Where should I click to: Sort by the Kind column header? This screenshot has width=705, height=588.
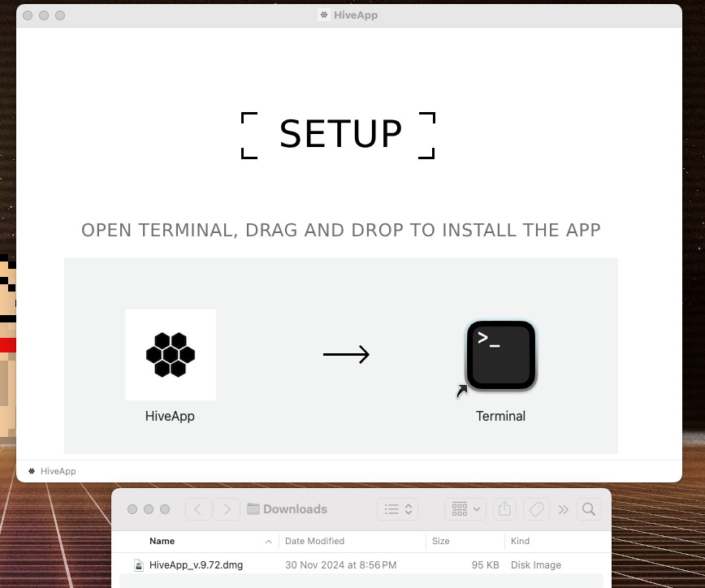[520, 541]
